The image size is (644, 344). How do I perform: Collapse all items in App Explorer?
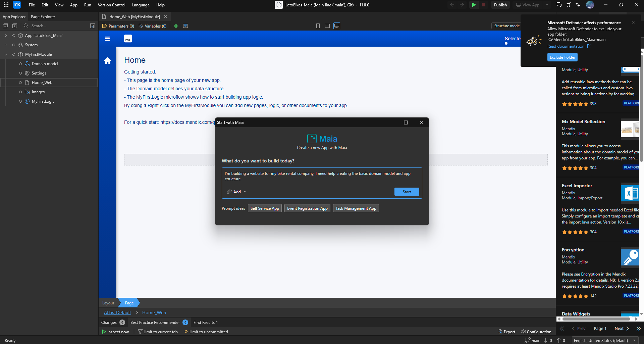(14, 26)
